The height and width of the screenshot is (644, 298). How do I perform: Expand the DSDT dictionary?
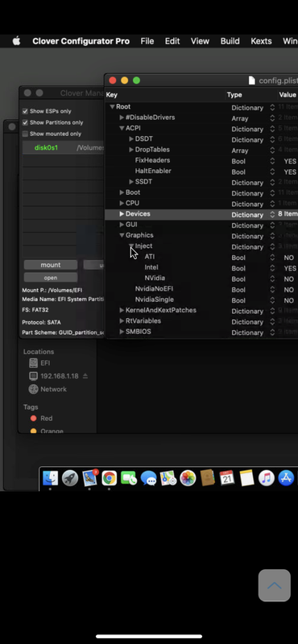click(131, 138)
